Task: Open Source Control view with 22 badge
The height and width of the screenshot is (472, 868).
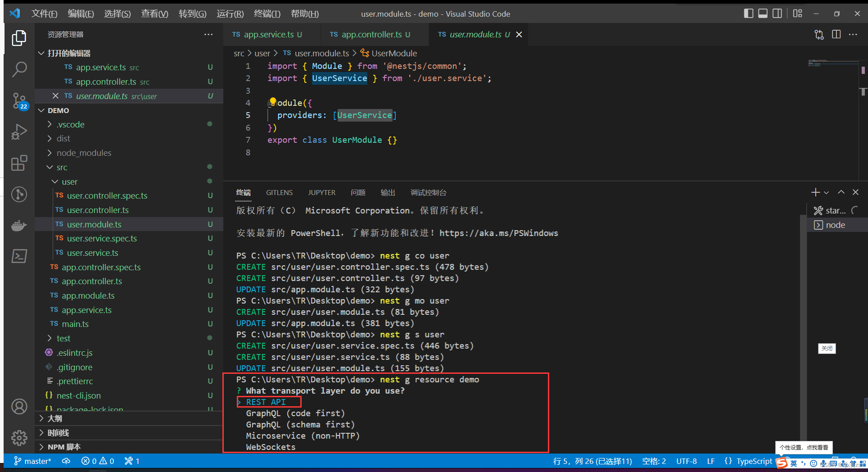Action: [19, 100]
